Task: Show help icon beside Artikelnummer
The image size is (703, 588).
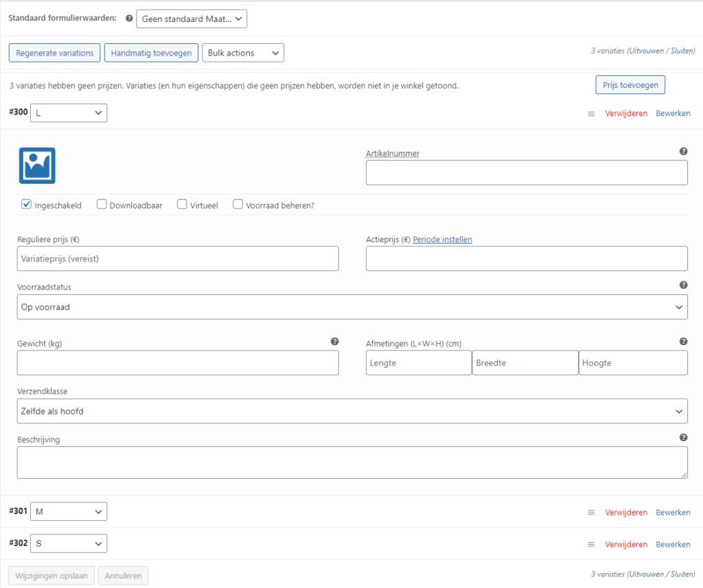Action: point(683,152)
